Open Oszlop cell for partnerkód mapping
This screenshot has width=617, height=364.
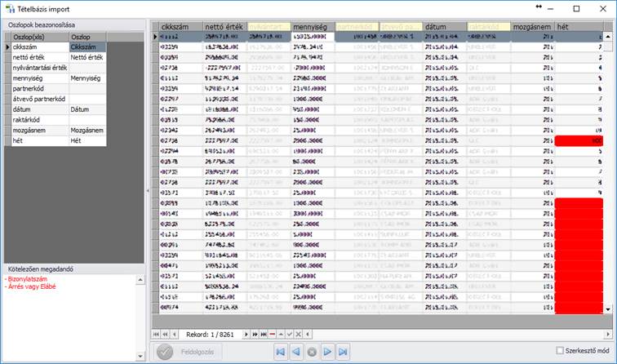[87, 90]
